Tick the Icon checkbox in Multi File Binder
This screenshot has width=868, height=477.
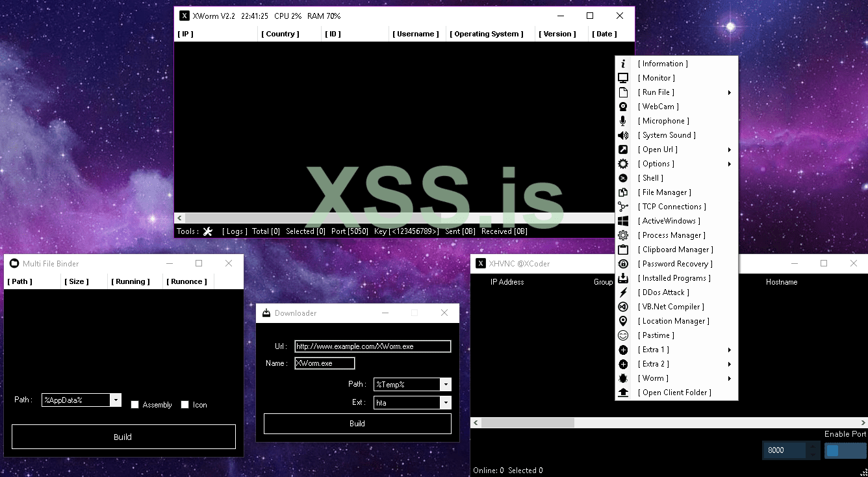coord(185,405)
